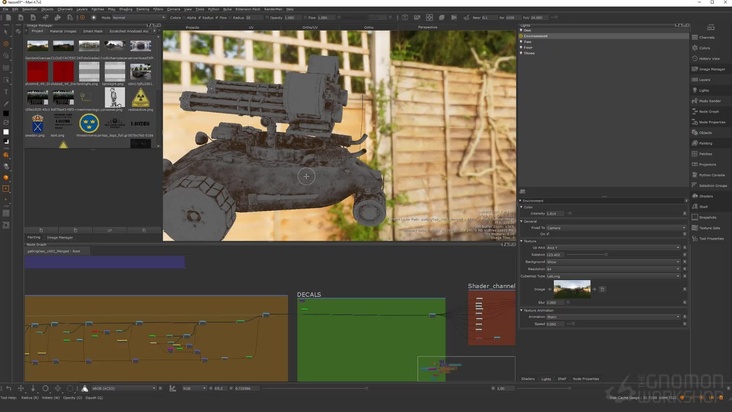The image size is (732, 412).
Task: Open the Resolution dropdown in Texture section
Action: pos(612,269)
